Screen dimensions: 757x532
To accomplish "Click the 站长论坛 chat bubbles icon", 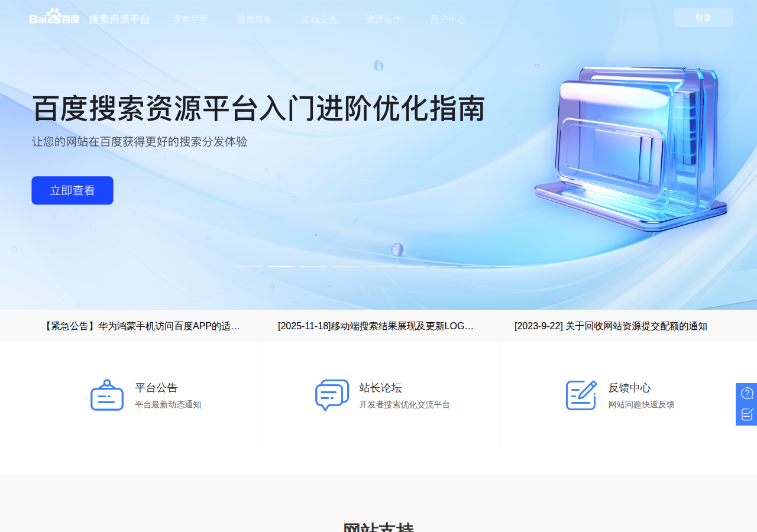I will pos(332,395).
